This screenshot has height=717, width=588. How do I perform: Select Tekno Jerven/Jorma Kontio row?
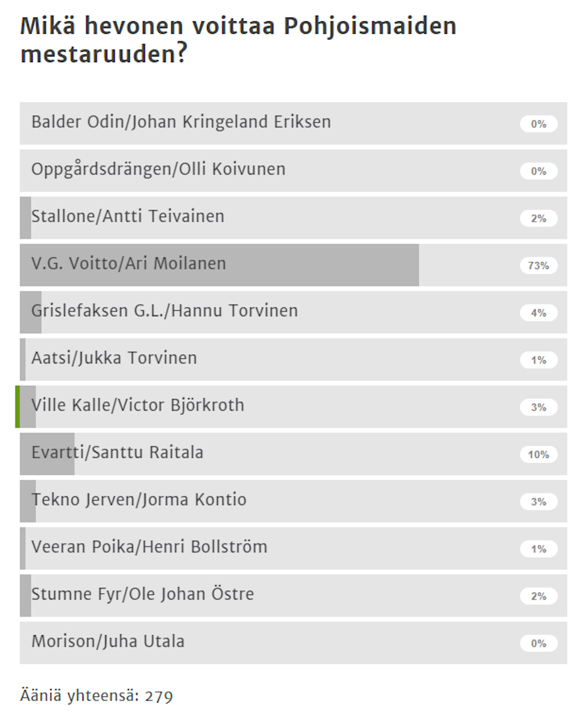coord(293,501)
